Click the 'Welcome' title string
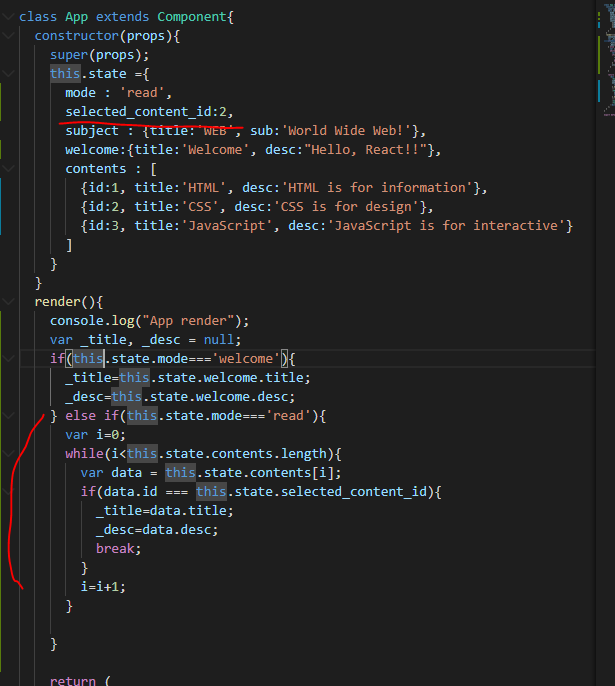 (215, 150)
